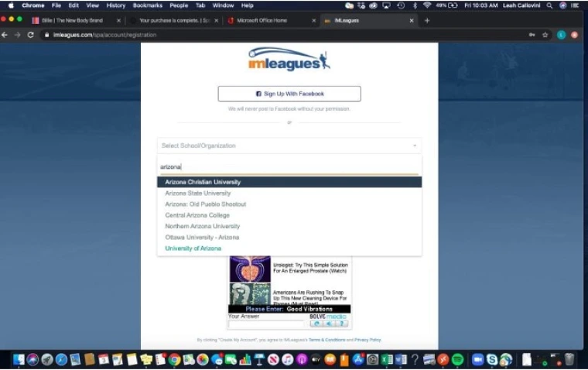Click the IMLeagues logo
The width and height of the screenshot is (588, 370).
[289, 60]
